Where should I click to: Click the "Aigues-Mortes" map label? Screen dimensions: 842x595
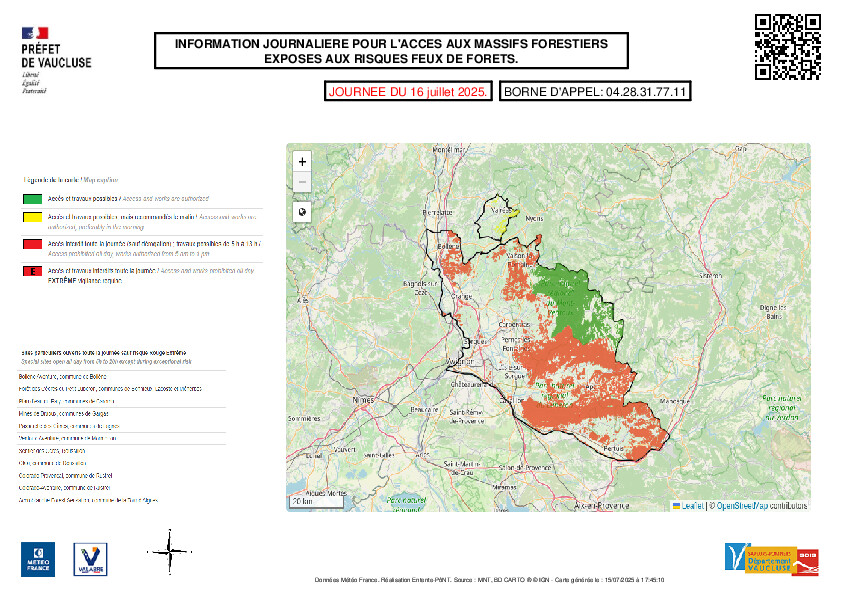(326, 492)
